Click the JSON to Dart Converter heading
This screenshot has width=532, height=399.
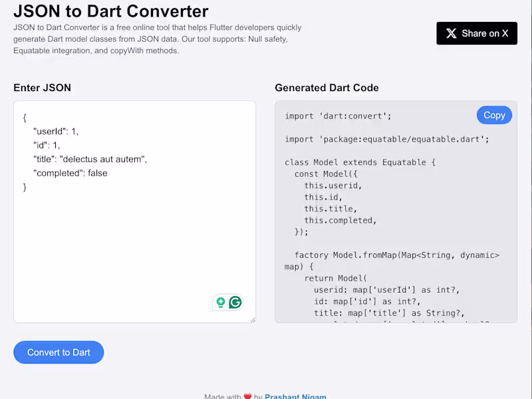(111, 11)
